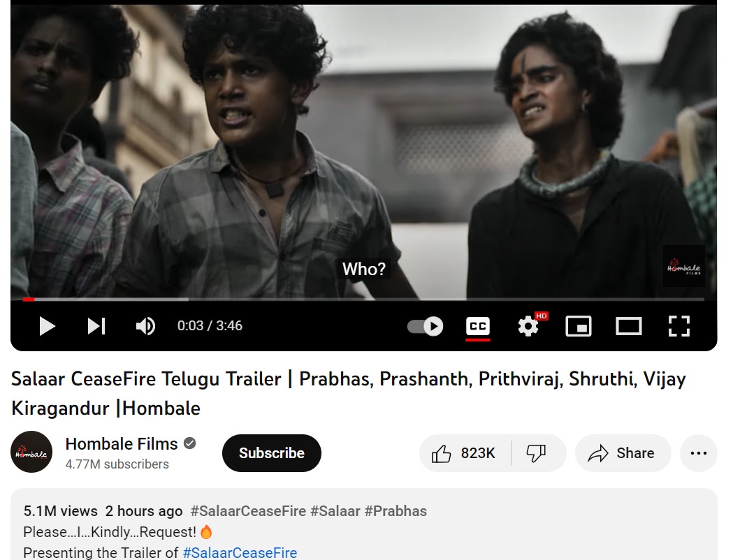Open the more actions three-dot menu
The image size is (740, 560).
pyautogui.click(x=699, y=453)
